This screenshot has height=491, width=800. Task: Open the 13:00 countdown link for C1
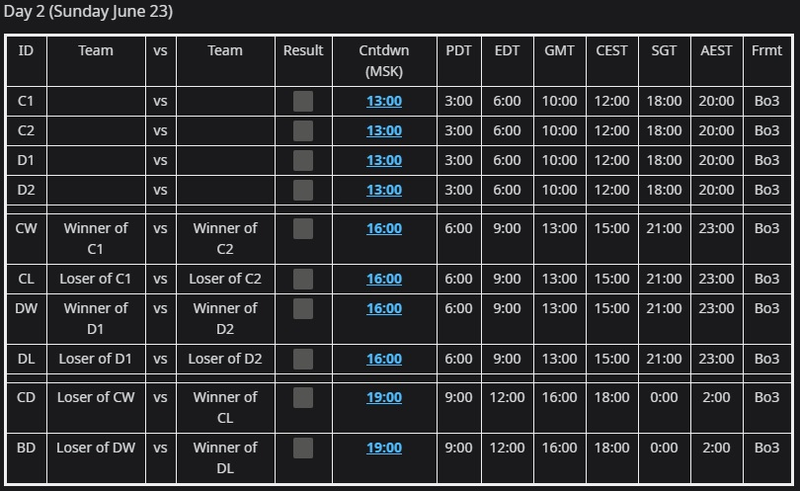click(384, 101)
